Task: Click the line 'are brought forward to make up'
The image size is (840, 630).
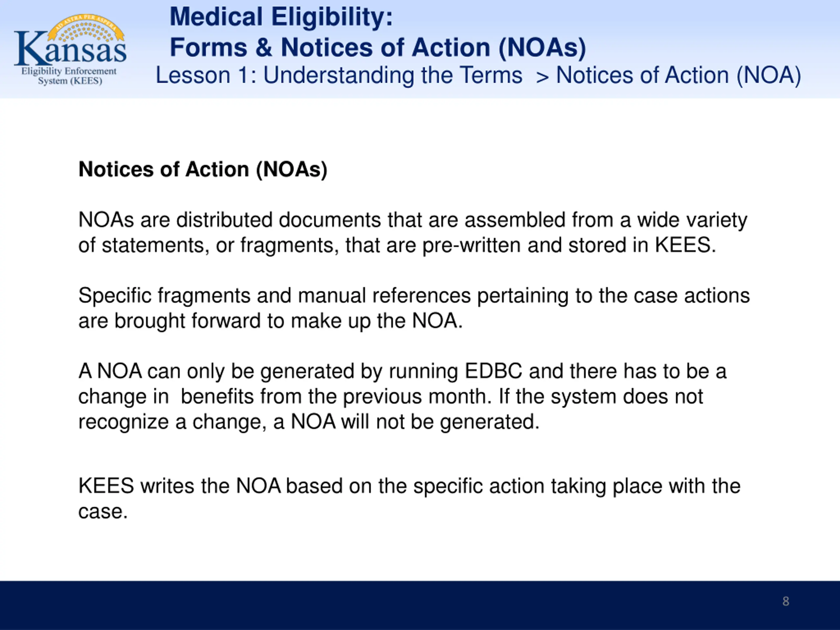Action: click(270, 321)
